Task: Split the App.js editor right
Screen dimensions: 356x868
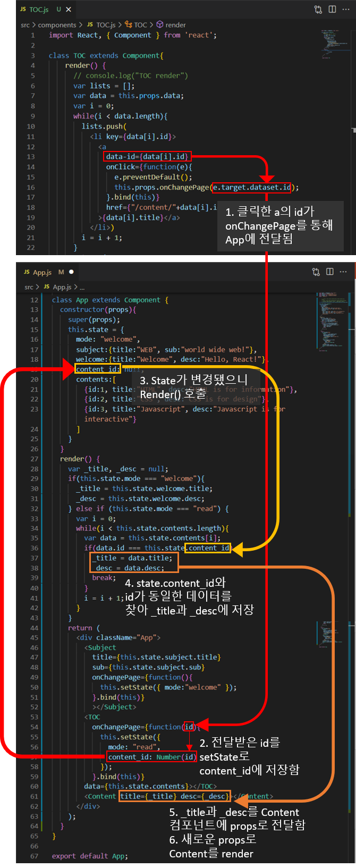Action: 330,272
